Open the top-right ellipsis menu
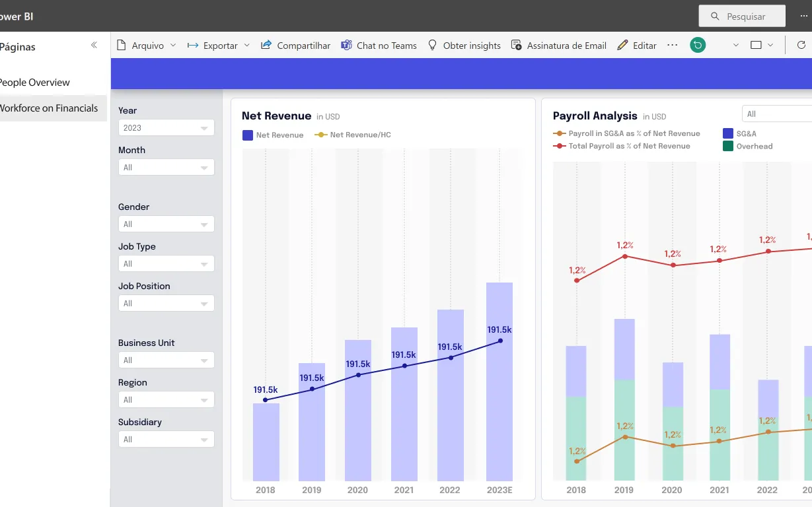This screenshot has width=812, height=507. [803, 16]
